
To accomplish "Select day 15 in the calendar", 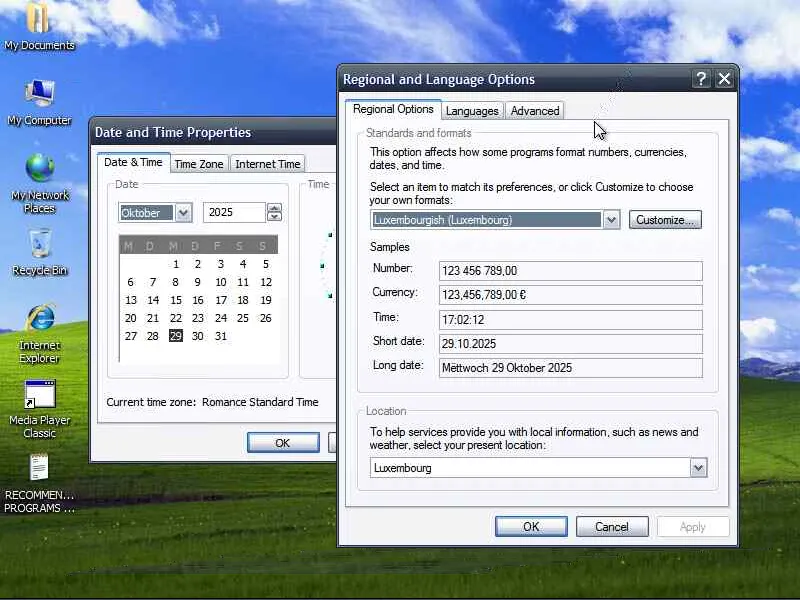I will pyautogui.click(x=176, y=300).
